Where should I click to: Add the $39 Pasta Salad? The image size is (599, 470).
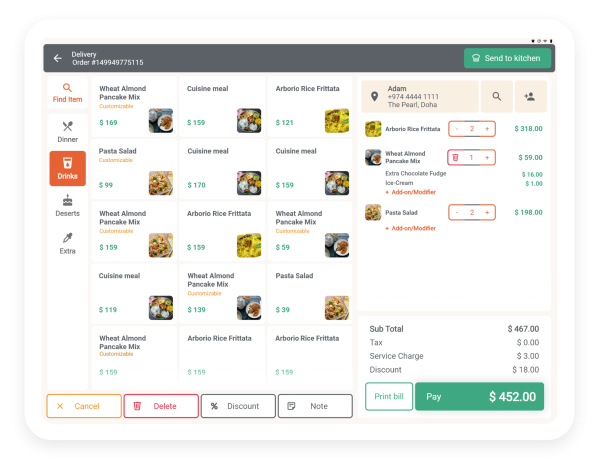[x=310, y=294]
